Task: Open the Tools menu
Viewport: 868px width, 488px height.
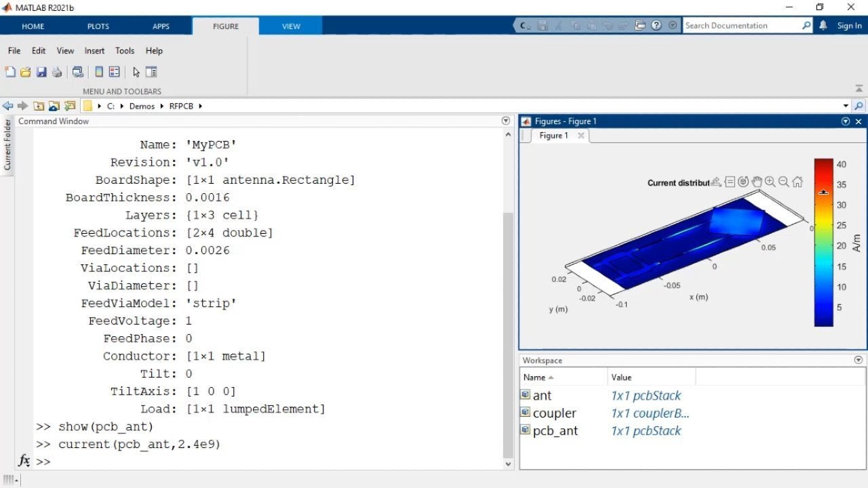Action: tap(125, 51)
